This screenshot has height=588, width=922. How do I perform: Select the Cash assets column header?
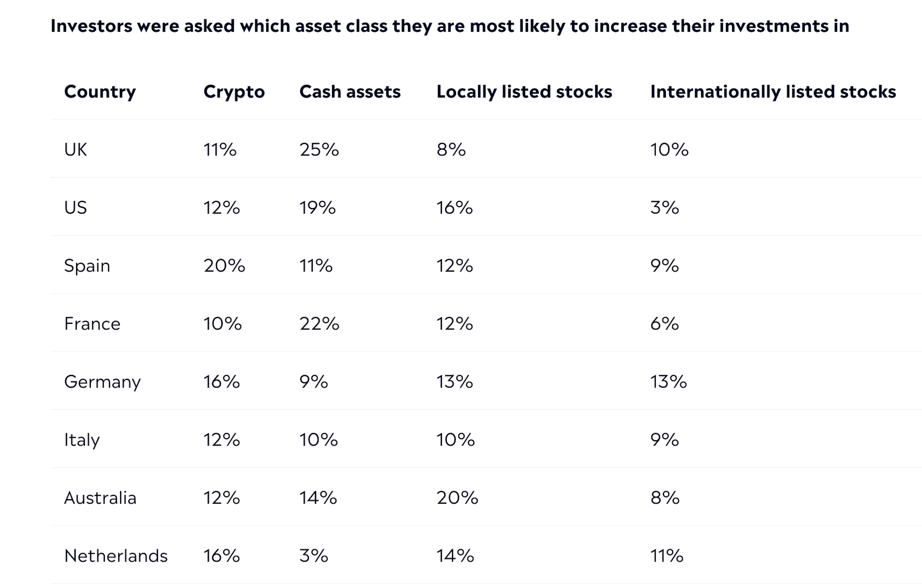click(350, 92)
